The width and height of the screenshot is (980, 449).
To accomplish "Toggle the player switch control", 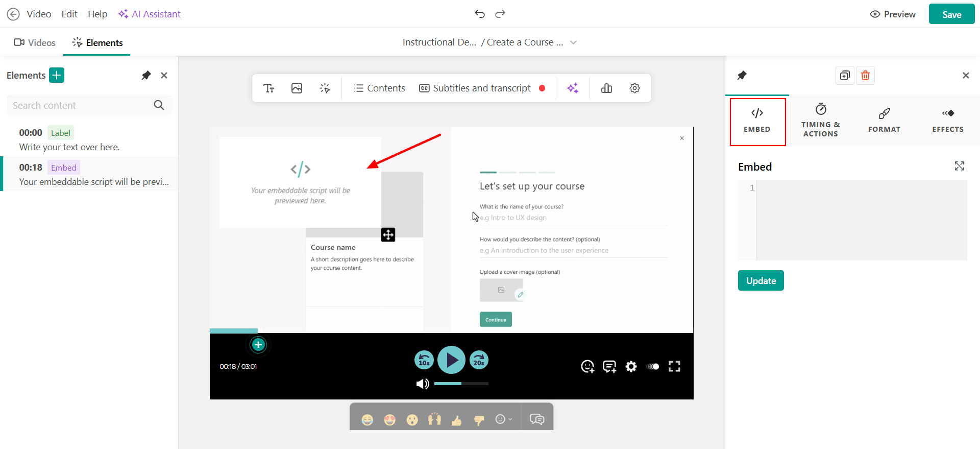I will point(653,366).
